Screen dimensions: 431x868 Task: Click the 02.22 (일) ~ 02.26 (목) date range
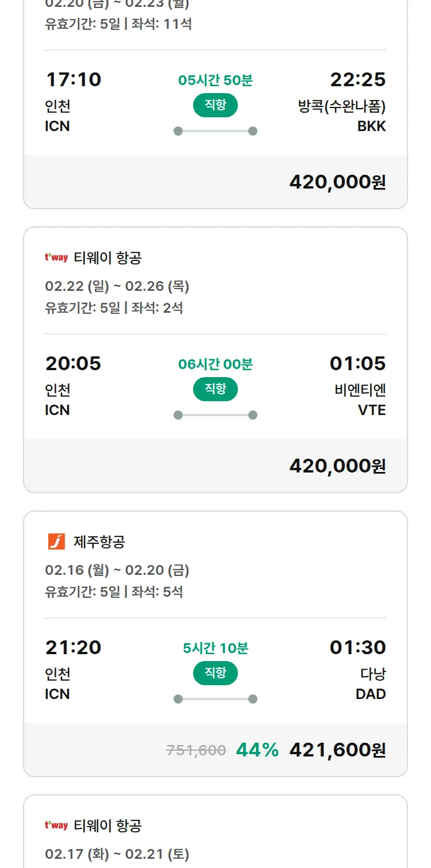[117, 286]
